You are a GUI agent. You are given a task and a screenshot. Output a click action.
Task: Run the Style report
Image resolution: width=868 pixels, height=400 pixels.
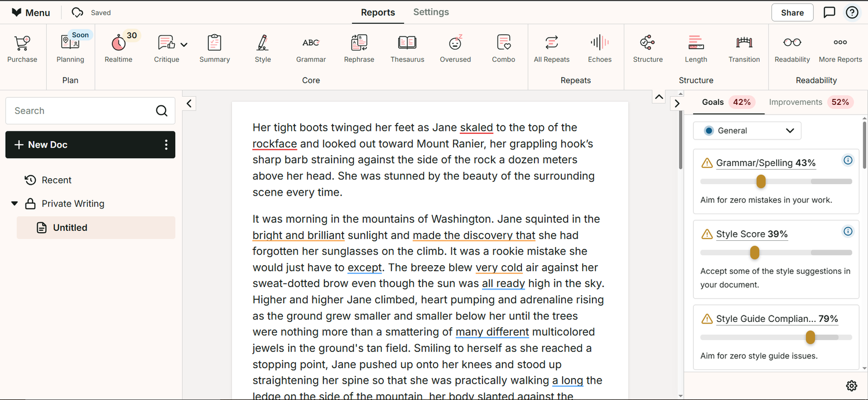point(263,49)
